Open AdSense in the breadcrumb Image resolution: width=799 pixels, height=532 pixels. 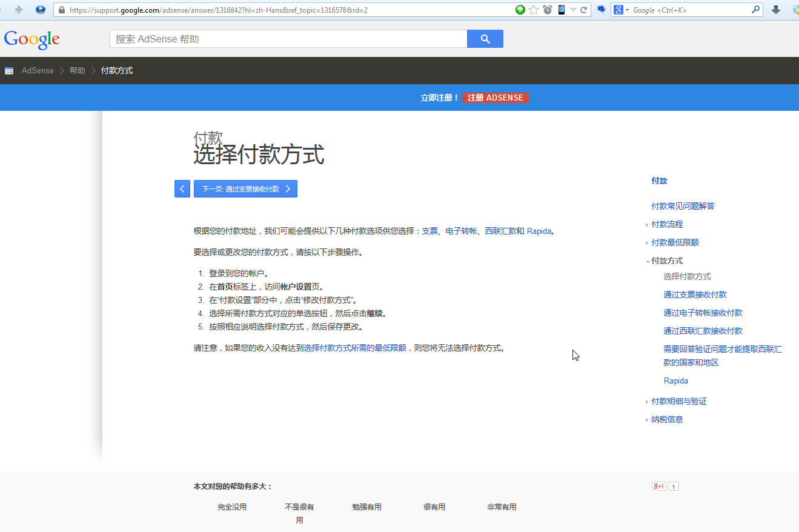pos(38,71)
